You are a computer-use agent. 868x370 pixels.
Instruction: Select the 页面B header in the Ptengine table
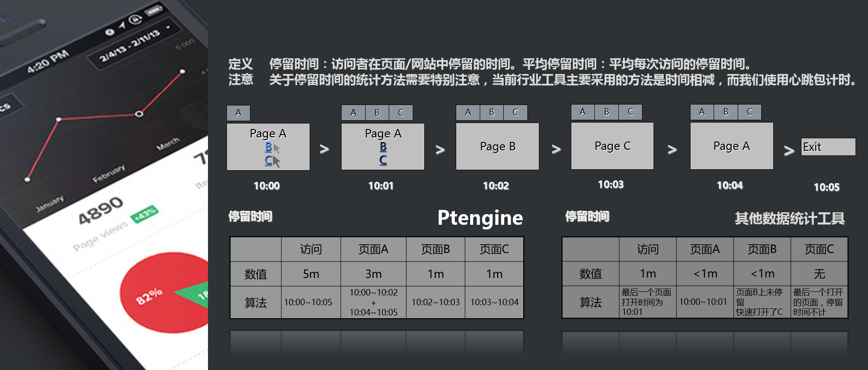[x=436, y=250]
